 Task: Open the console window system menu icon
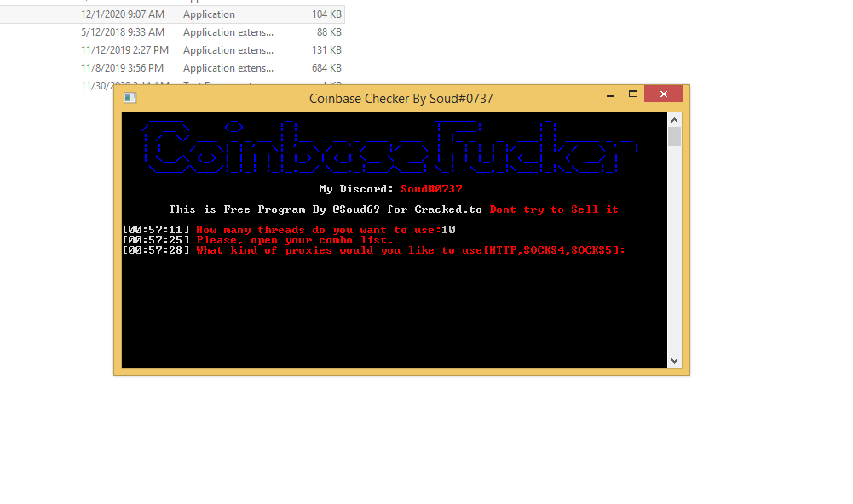130,98
